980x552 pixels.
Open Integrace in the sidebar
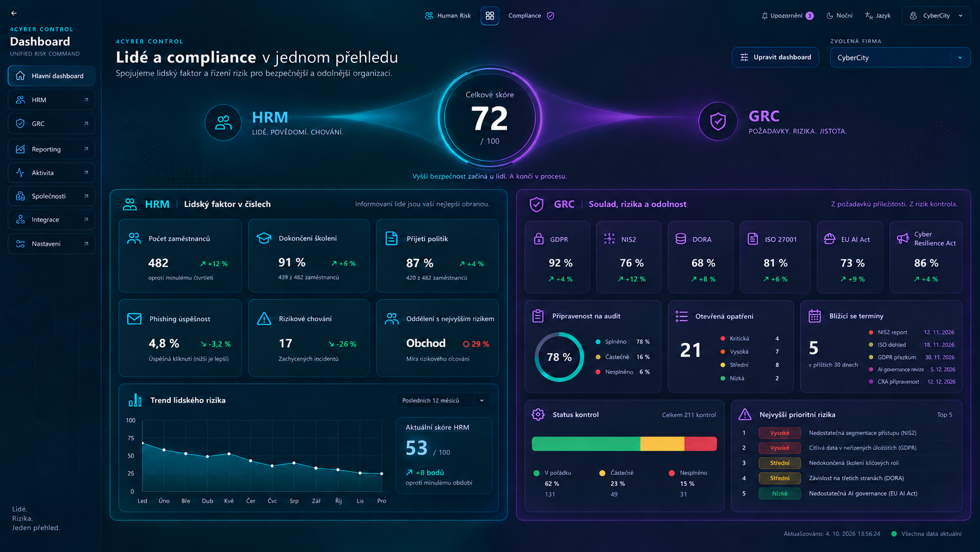[52, 219]
